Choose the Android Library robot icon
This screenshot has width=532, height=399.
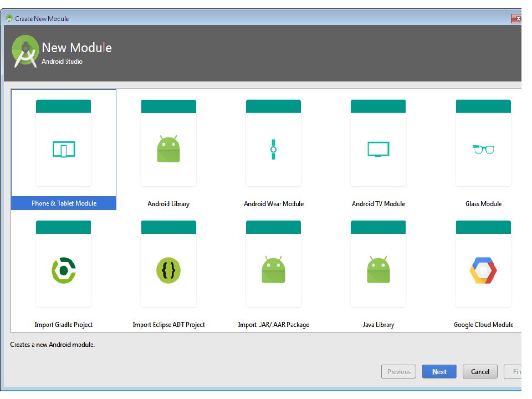[168, 149]
